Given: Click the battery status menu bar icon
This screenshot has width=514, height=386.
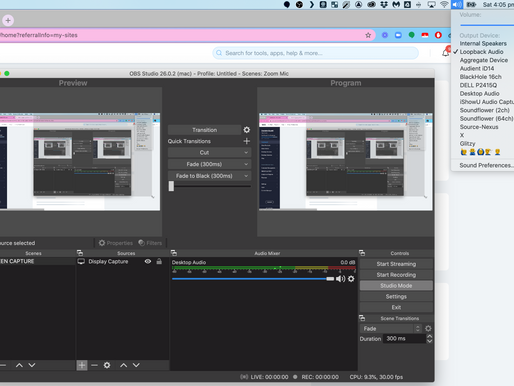Looking at the screenshot, I should click(x=471, y=5).
